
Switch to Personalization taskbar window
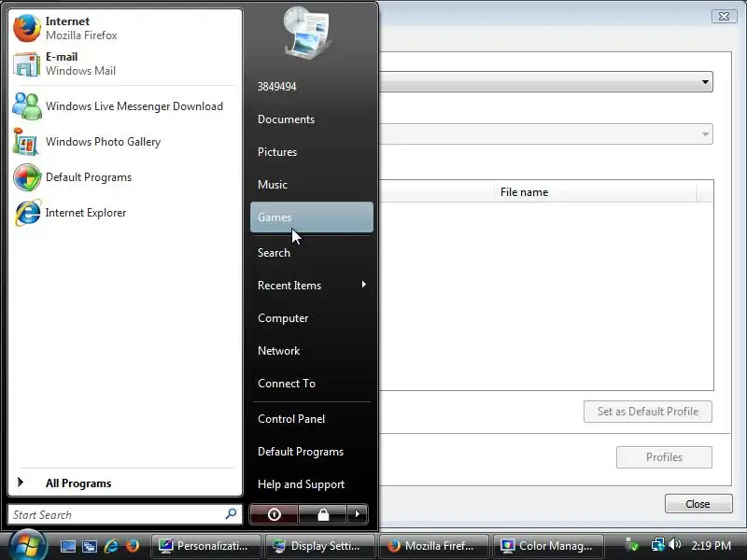tap(205, 546)
